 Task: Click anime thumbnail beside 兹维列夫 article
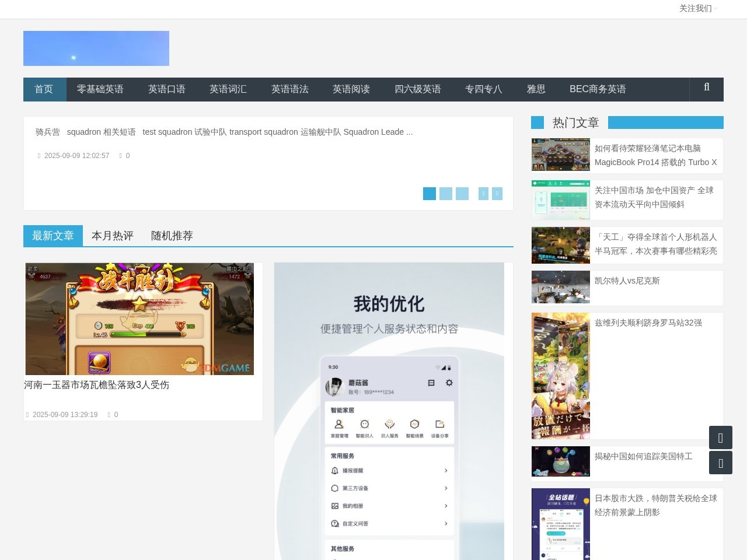coord(561,376)
